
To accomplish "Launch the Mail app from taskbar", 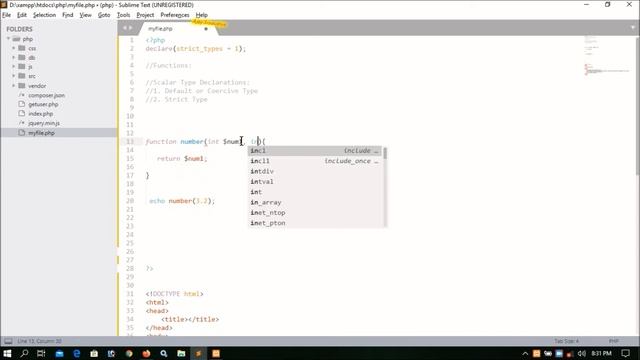I will (x=59, y=353).
